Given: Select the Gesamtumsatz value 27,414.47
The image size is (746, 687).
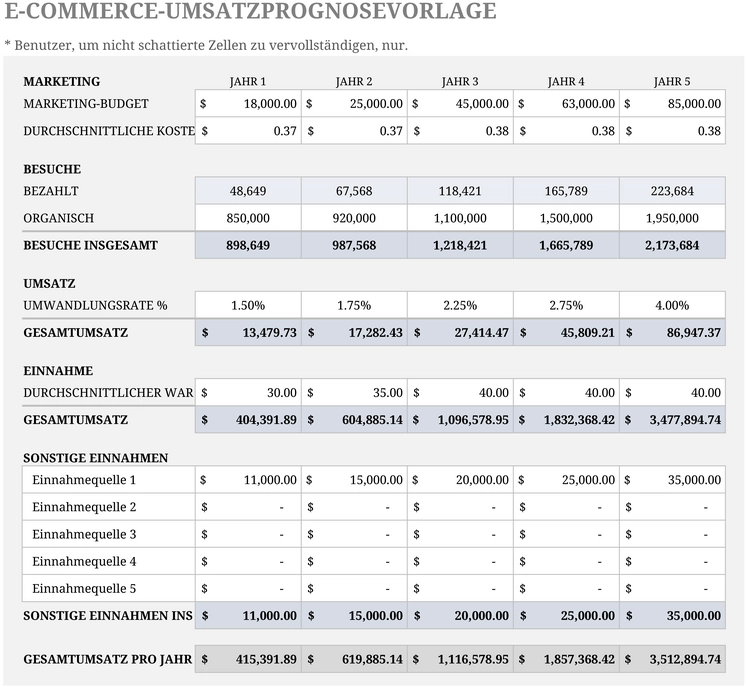Looking at the screenshot, I should click(x=460, y=333).
